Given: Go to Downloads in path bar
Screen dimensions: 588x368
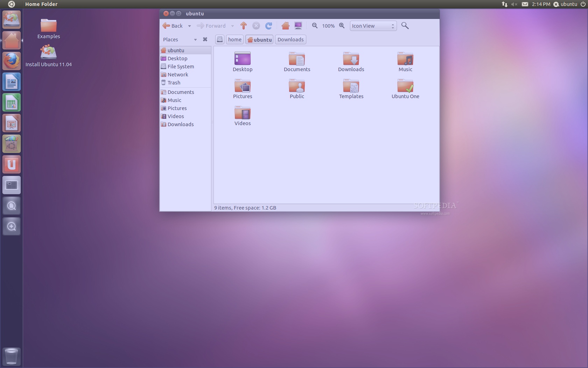Looking at the screenshot, I should click(290, 40).
